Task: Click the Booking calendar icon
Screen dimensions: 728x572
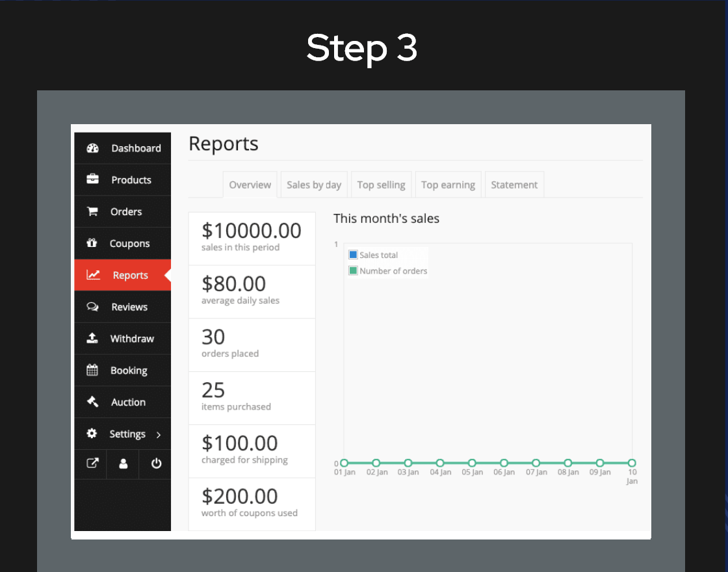Action: (x=92, y=370)
